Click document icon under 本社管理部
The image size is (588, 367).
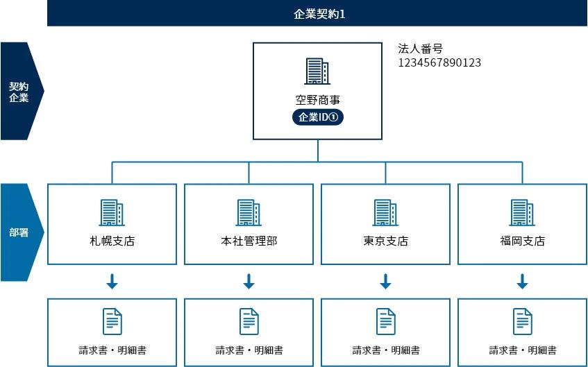[249, 321]
